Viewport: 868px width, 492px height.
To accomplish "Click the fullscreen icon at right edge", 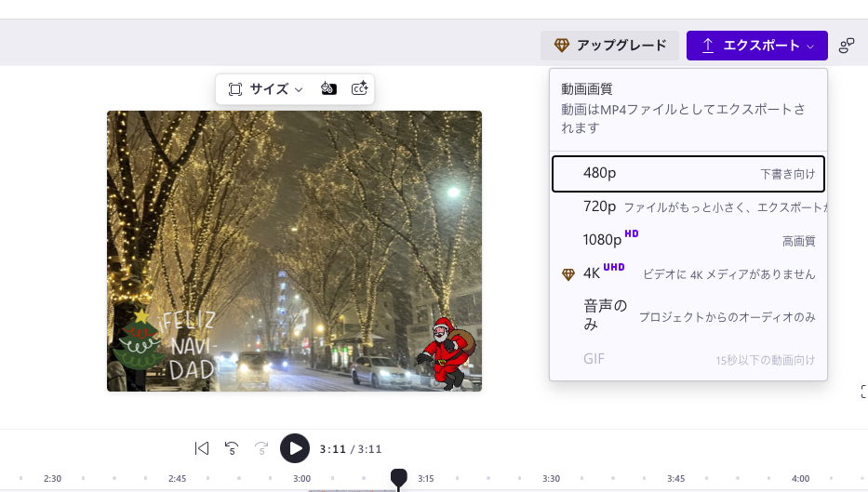I will 863,392.
